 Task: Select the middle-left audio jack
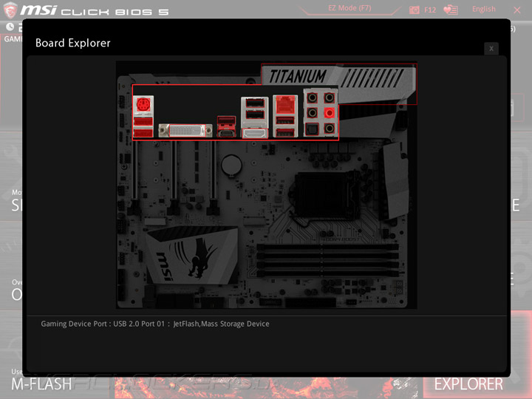(312, 112)
